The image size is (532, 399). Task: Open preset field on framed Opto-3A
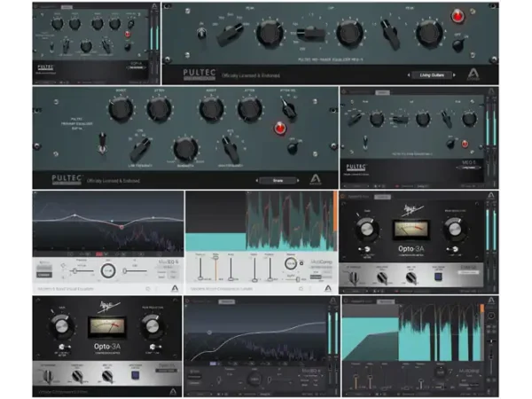click(468, 272)
